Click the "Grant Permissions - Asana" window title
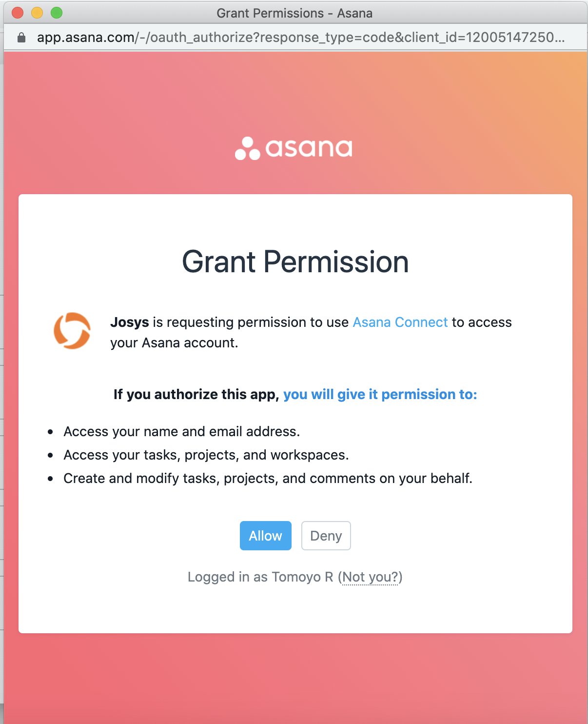The width and height of the screenshot is (588, 724). click(294, 13)
